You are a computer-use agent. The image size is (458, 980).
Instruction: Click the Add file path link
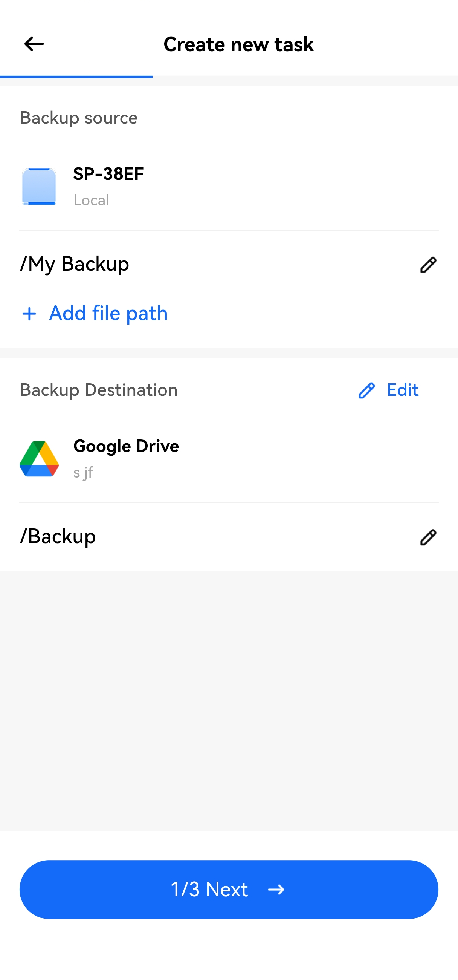click(x=108, y=314)
